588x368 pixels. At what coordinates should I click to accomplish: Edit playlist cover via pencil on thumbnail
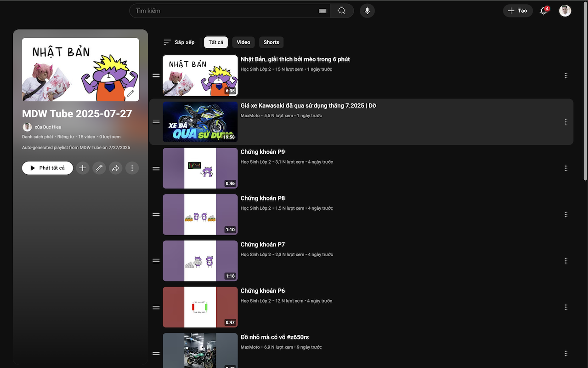click(130, 93)
